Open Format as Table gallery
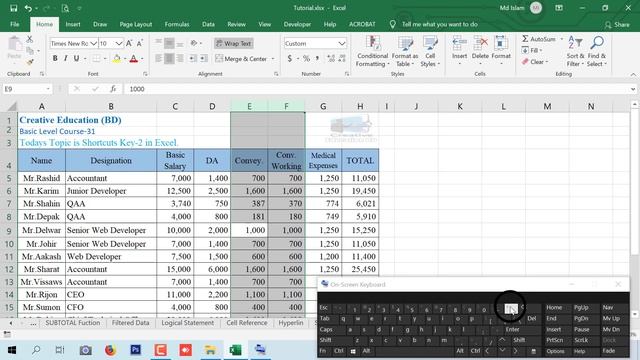 (x=405, y=51)
